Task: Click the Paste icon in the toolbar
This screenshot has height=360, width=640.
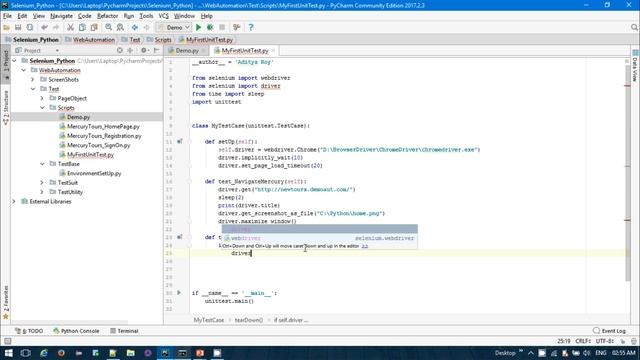Action: [x=94, y=27]
